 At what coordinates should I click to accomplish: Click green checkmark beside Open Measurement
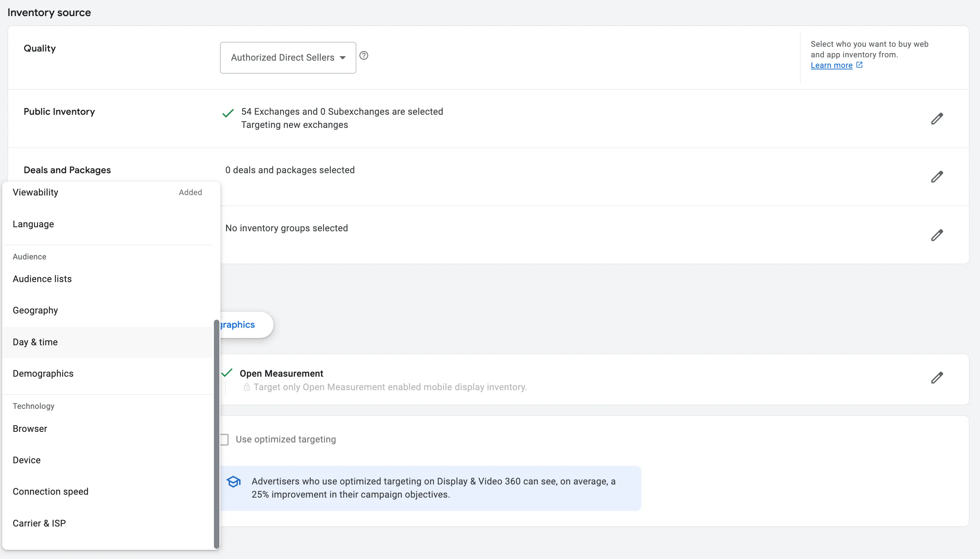227,372
